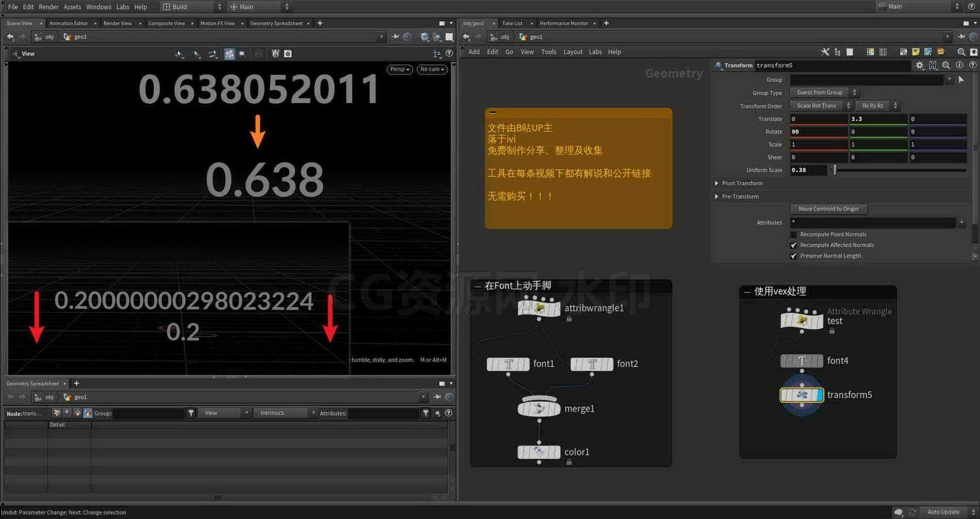Open the Group Type dropdown

point(824,93)
